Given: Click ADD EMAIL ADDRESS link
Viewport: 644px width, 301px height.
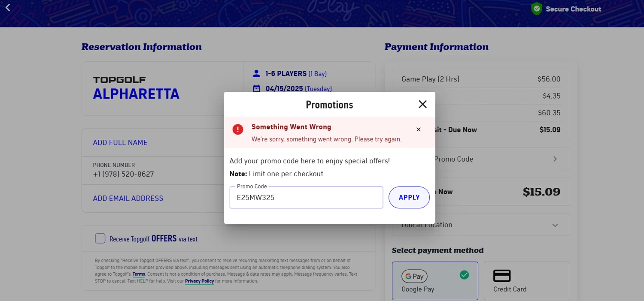Looking at the screenshot, I should tap(128, 198).
